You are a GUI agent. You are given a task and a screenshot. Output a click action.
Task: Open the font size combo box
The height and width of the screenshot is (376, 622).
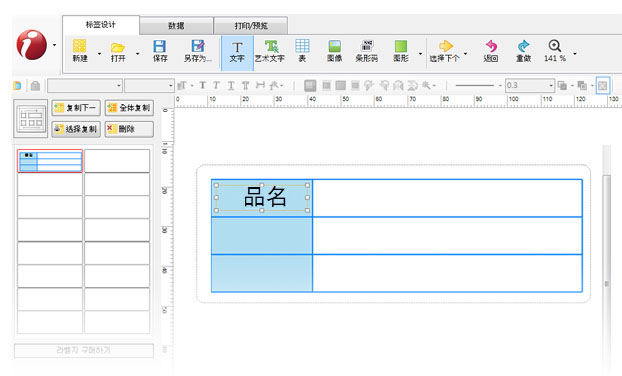coord(149,86)
